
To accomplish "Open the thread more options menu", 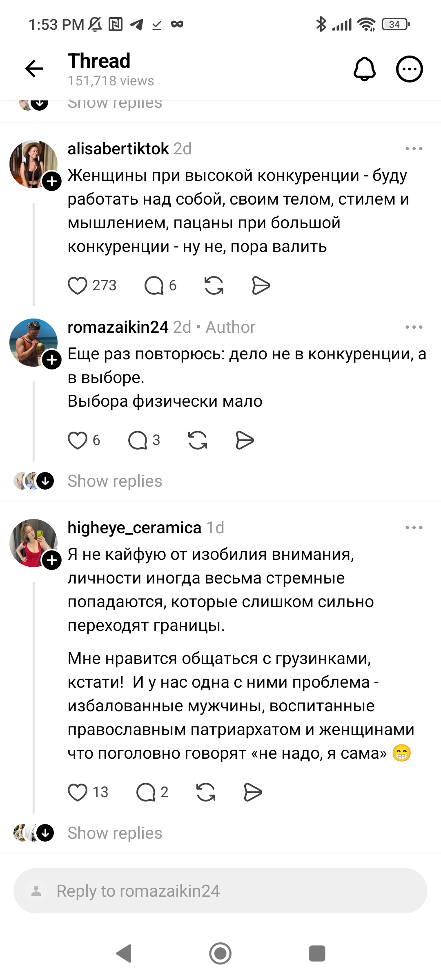I will click(410, 69).
